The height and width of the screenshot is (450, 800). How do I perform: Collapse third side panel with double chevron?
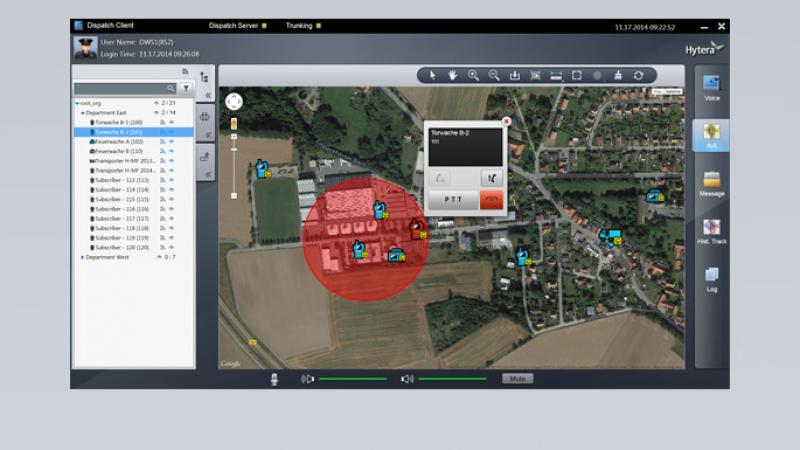[x=208, y=175]
